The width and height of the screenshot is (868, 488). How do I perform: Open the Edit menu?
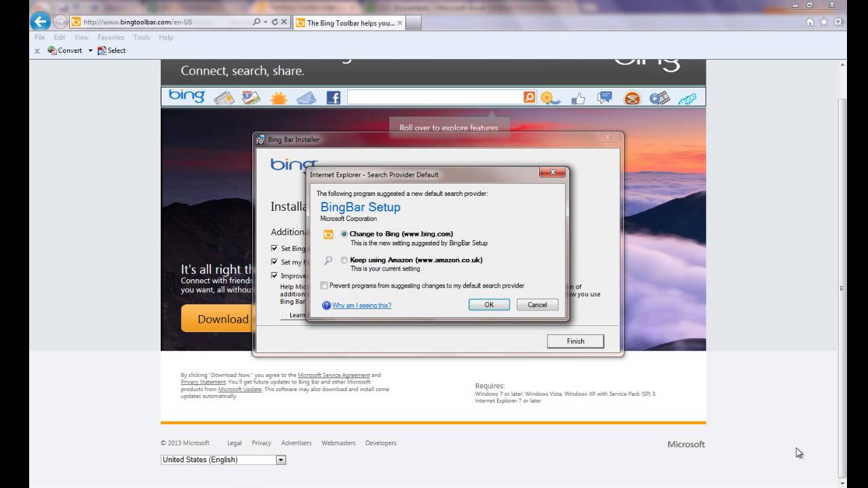pyautogui.click(x=60, y=37)
